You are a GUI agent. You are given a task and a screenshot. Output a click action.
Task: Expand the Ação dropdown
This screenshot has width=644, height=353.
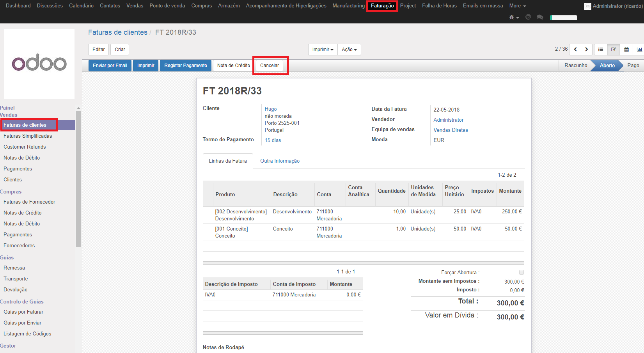click(349, 50)
